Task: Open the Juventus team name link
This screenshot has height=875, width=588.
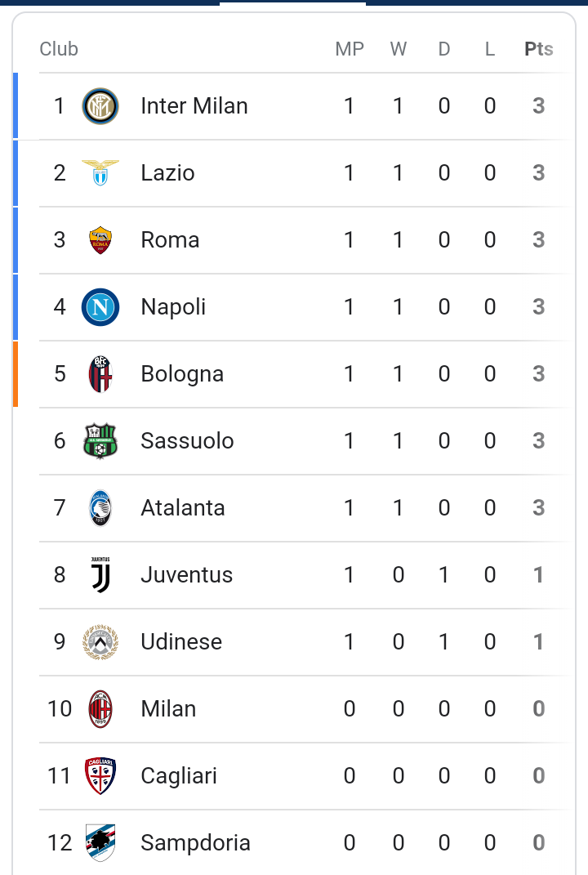Action: 186,575
